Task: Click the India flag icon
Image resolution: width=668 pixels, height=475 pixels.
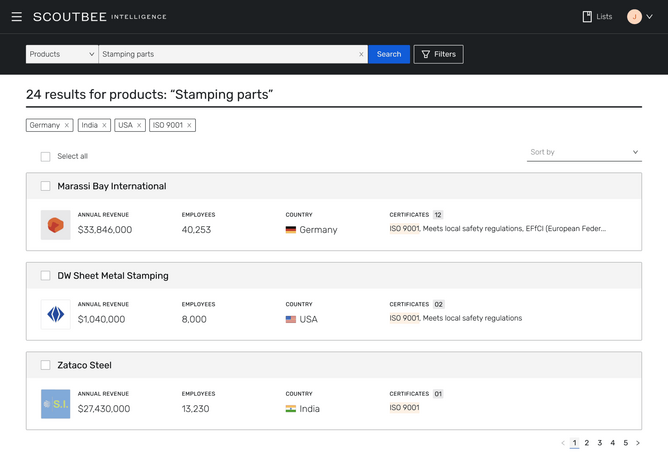Action: coord(291,409)
